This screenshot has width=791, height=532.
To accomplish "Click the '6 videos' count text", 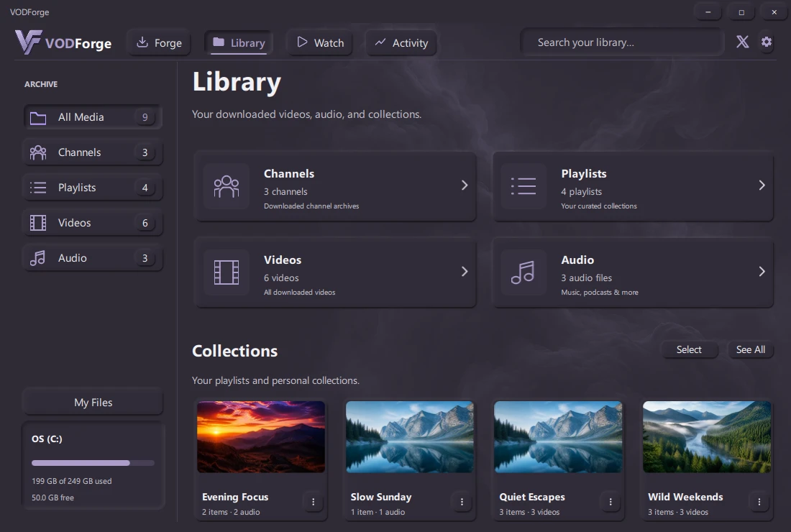I will pos(281,278).
